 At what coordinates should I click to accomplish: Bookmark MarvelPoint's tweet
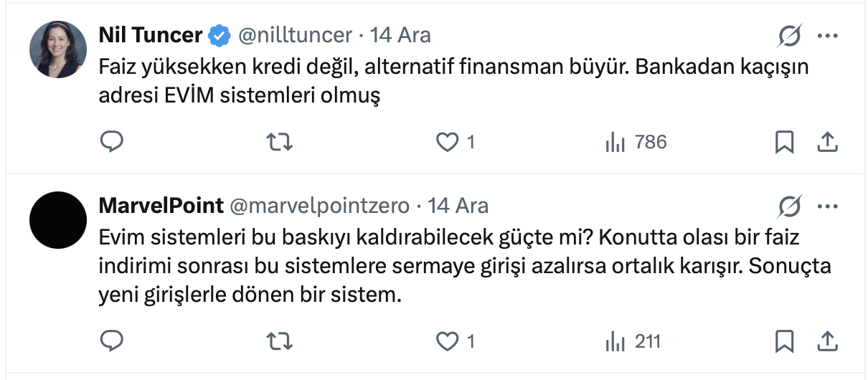(x=784, y=341)
